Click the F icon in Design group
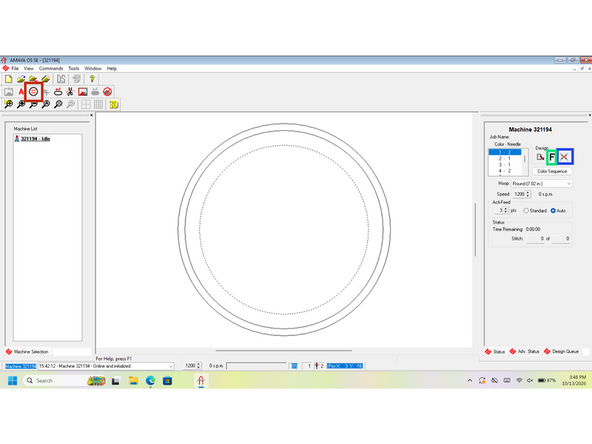Viewport: 592px width, 444px height. [552, 157]
